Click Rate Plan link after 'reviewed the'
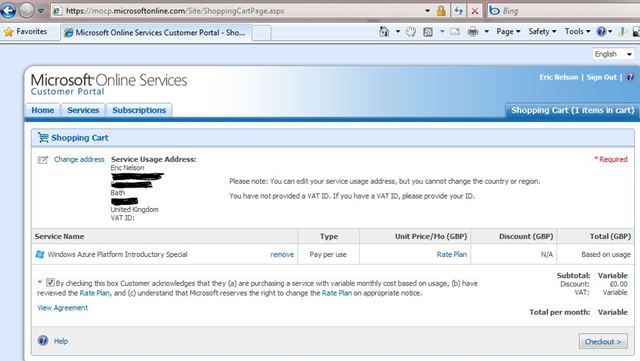Image resolution: width=640 pixels, height=361 pixels. [95, 293]
